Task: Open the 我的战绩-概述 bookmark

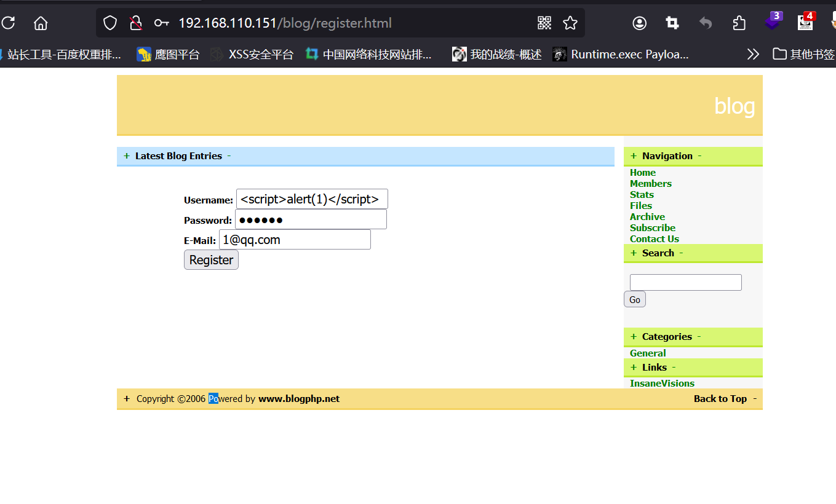Action: click(497, 54)
